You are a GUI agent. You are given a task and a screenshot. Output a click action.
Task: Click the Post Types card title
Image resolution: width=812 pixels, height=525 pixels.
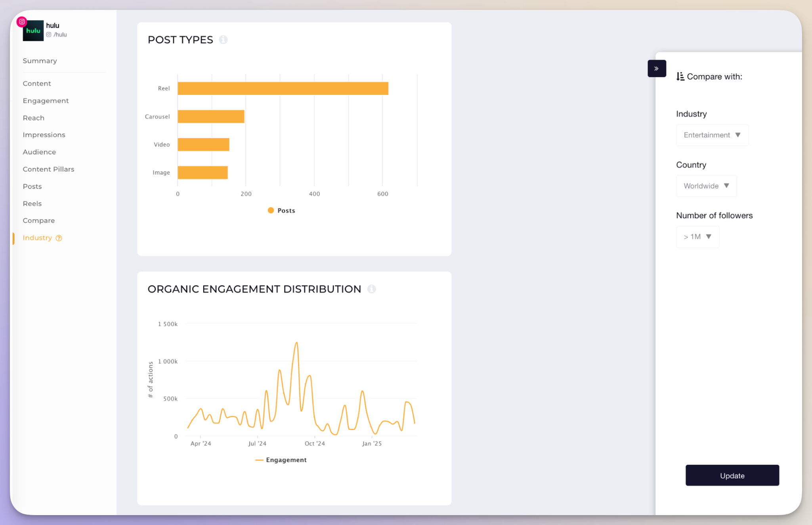[x=180, y=40]
